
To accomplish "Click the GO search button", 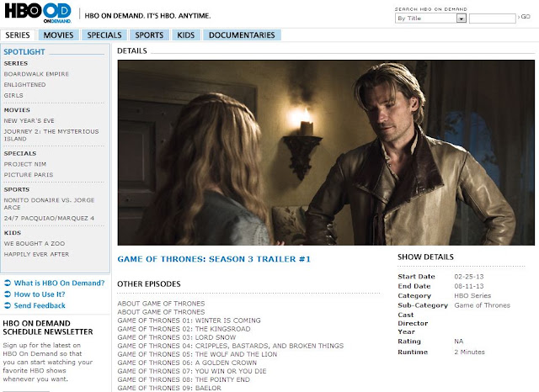I will pos(524,17).
